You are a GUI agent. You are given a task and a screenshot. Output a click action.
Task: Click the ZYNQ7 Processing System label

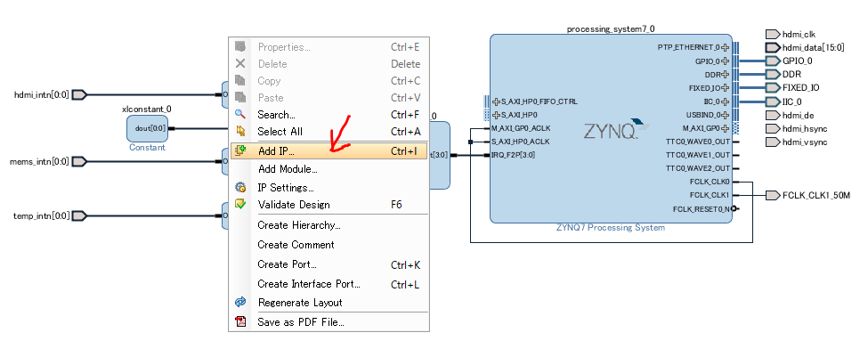(x=611, y=228)
